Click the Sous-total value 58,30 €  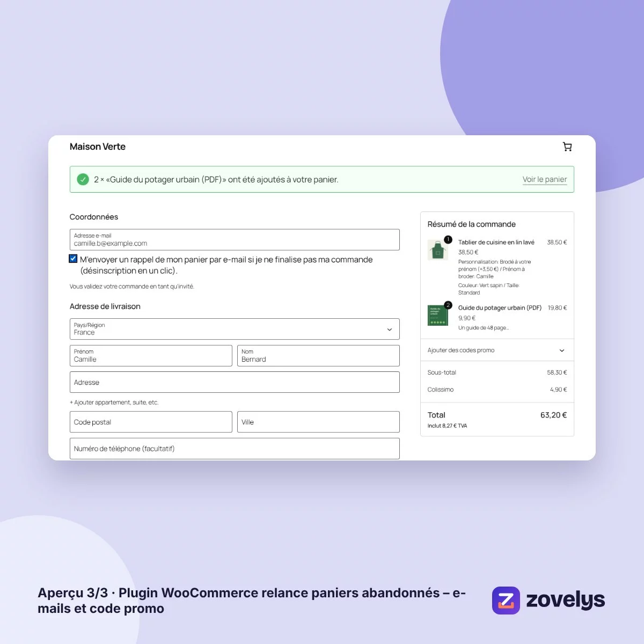(557, 372)
